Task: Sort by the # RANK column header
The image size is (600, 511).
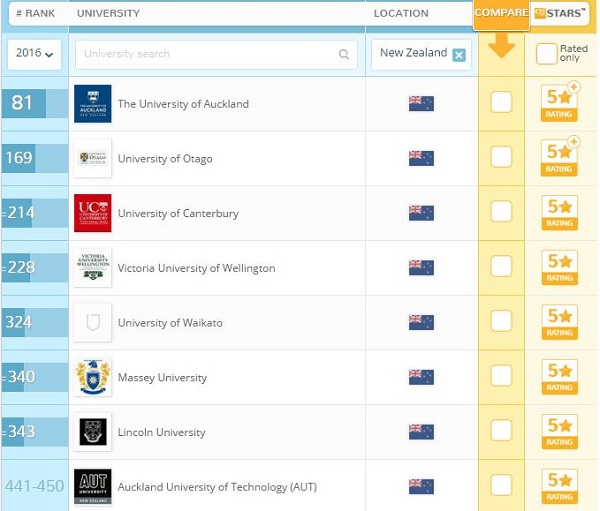Action: click(36, 13)
